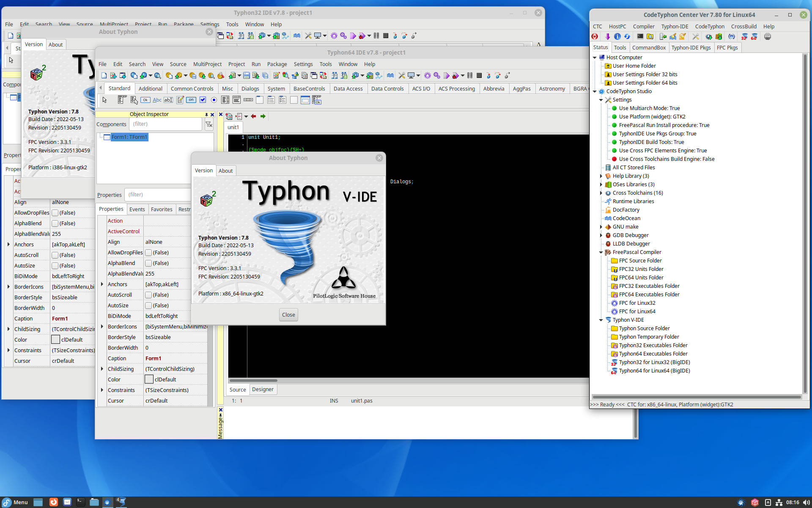
Task: Toggle AutoSize checkbox in Typhon32 inspector
Action: [55, 266]
